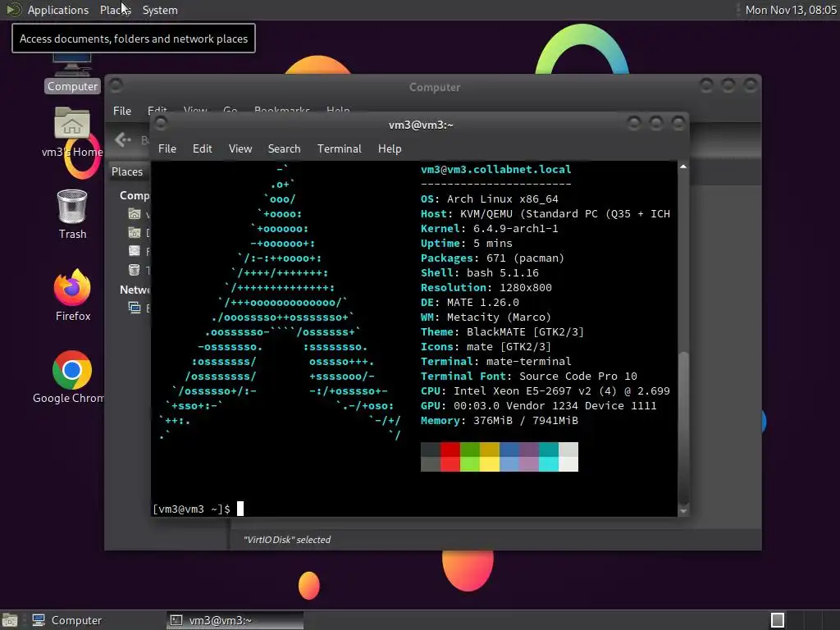This screenshot has width=840, height=630.
Task: Click the home folder icon in Places sidebar
Action: [x=135, y=214]
